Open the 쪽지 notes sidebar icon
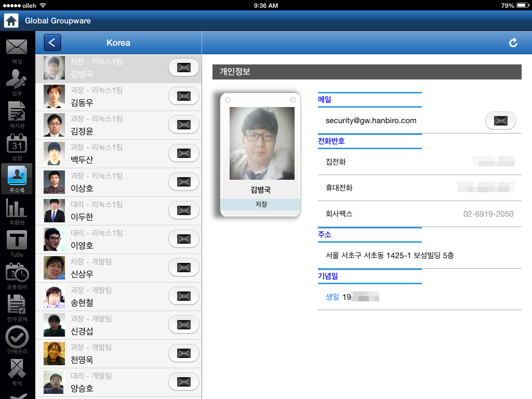The height and width of the screenshot is (399, 532). (17, 372)
